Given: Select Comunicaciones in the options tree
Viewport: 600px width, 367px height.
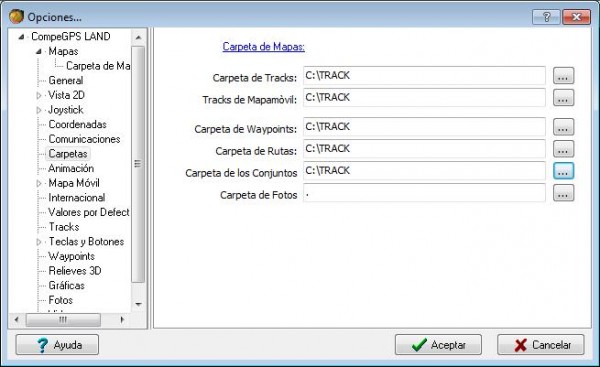Looking at the screenshot, I should tap(84, 139).
